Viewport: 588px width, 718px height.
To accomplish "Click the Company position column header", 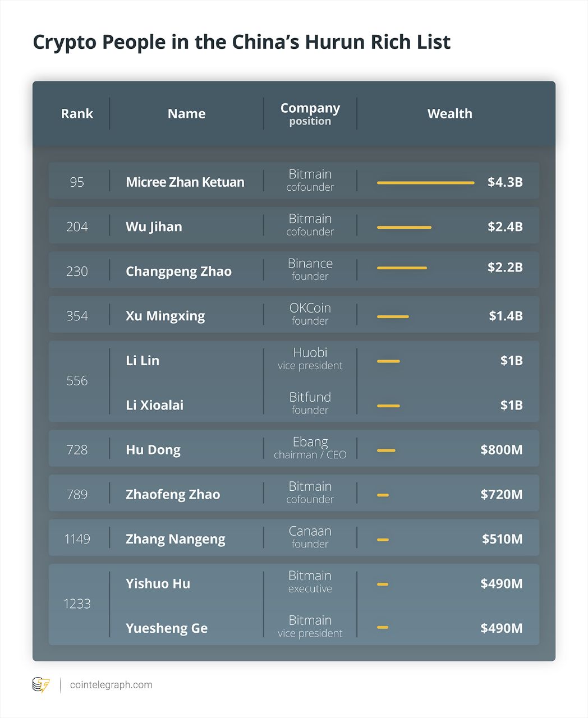I will point(310,114).
